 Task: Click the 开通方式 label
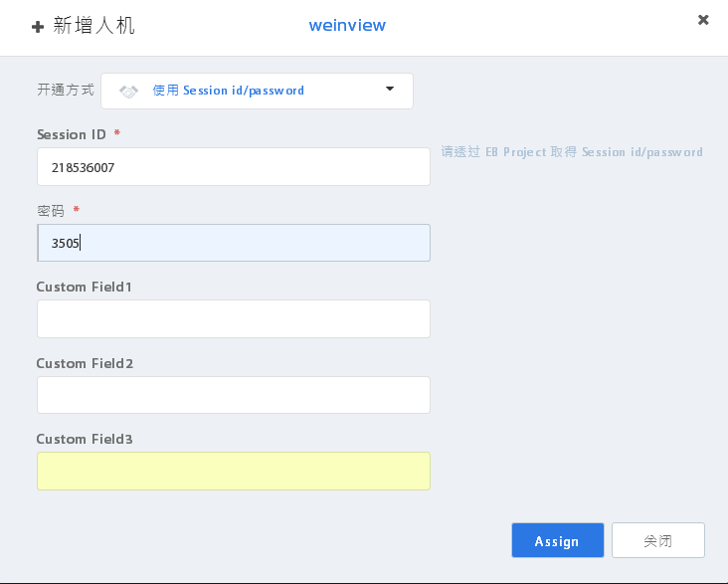point(66,90)
